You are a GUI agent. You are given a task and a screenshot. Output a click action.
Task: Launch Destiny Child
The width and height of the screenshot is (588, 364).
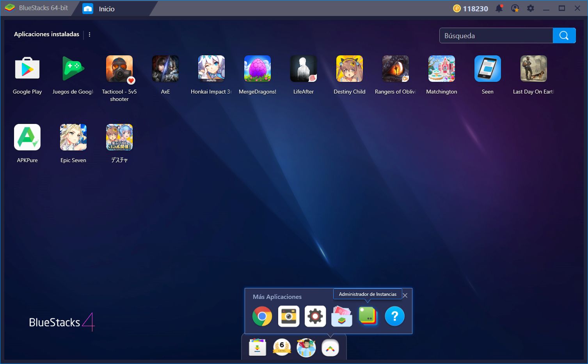tap(350, 69)
